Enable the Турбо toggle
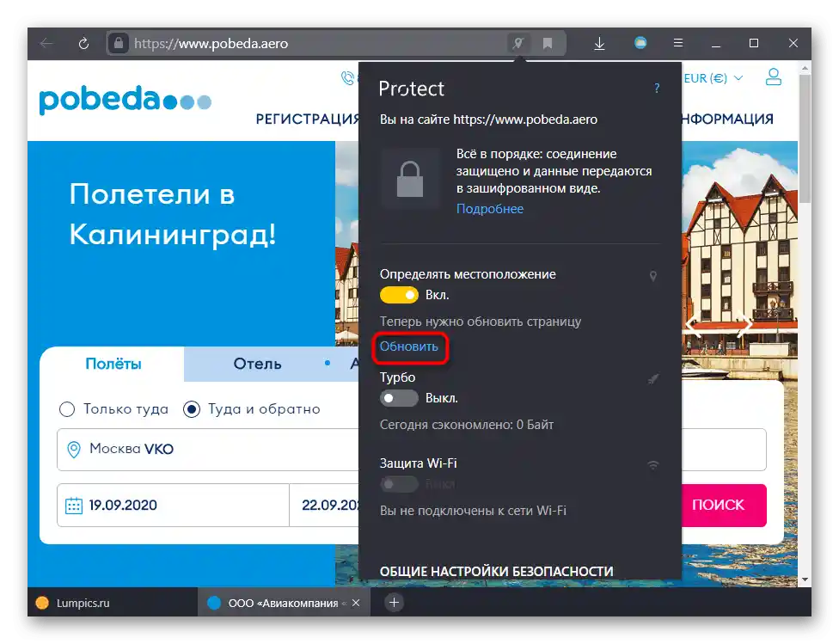This screenshot has width=839, height=644. [399, 398]
